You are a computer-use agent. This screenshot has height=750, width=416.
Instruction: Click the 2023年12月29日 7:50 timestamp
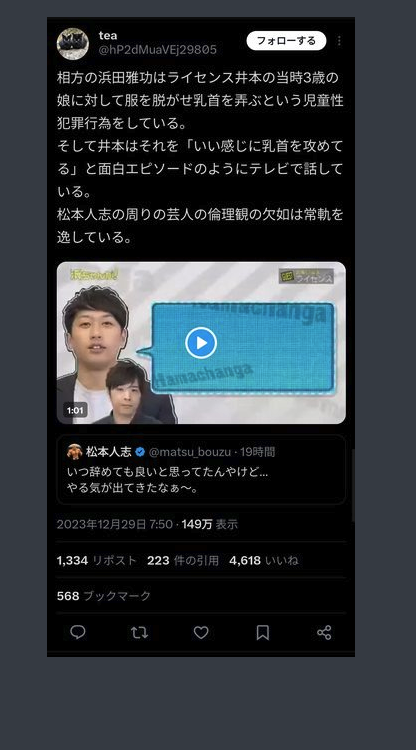tap(115, 524)
